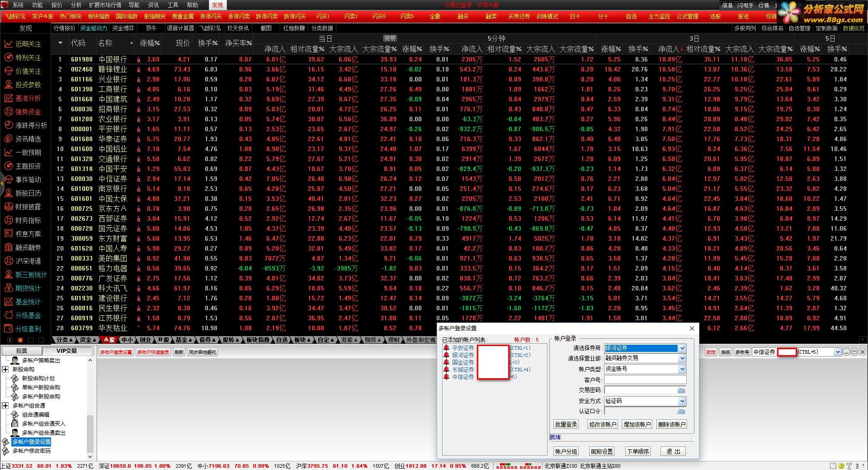
Task: Switch to the 股票 tab in trading panel
Action: click(x=22, y=351)
